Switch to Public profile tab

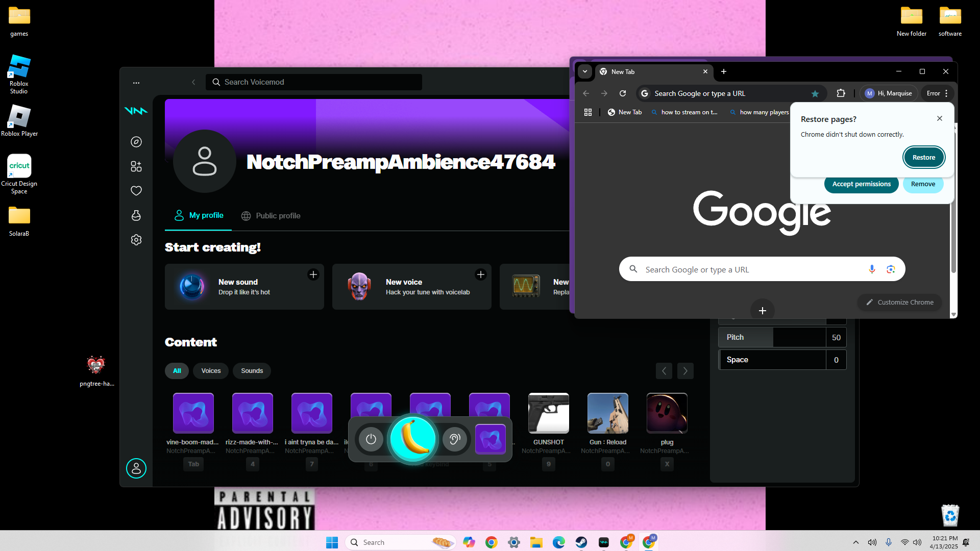[271, 216]
